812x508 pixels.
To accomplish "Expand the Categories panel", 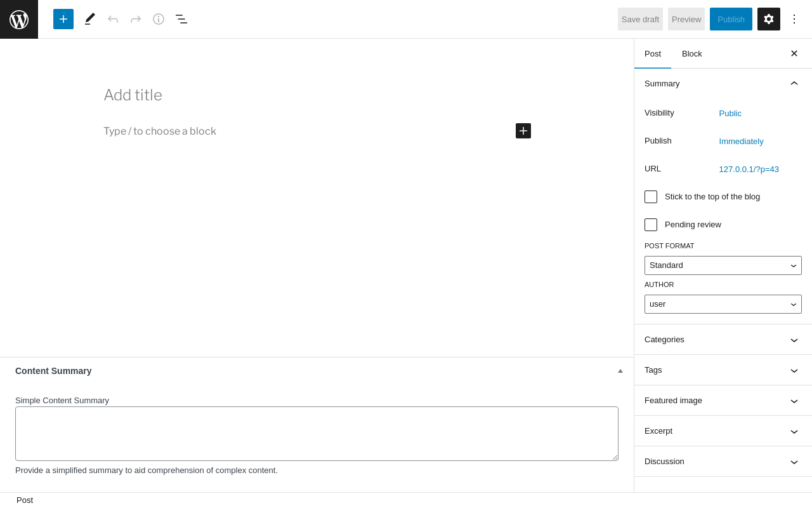I will (723, 340).
